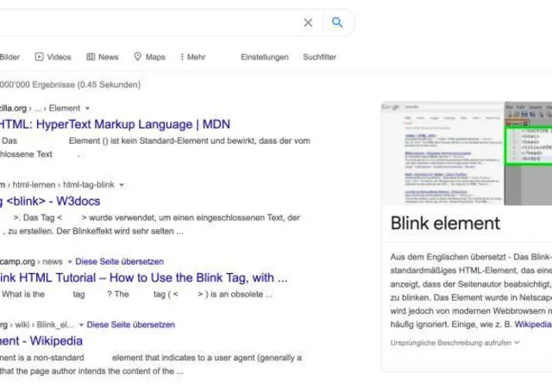Open HyperText Markup Language MDN result

115,124
